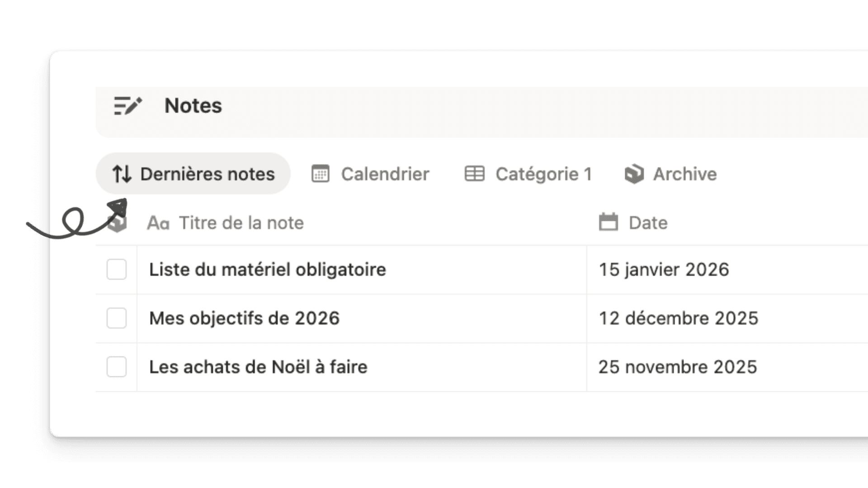Click the Notes database title
Viewport: 868px width, 488px height.
(x=193, y=106)
